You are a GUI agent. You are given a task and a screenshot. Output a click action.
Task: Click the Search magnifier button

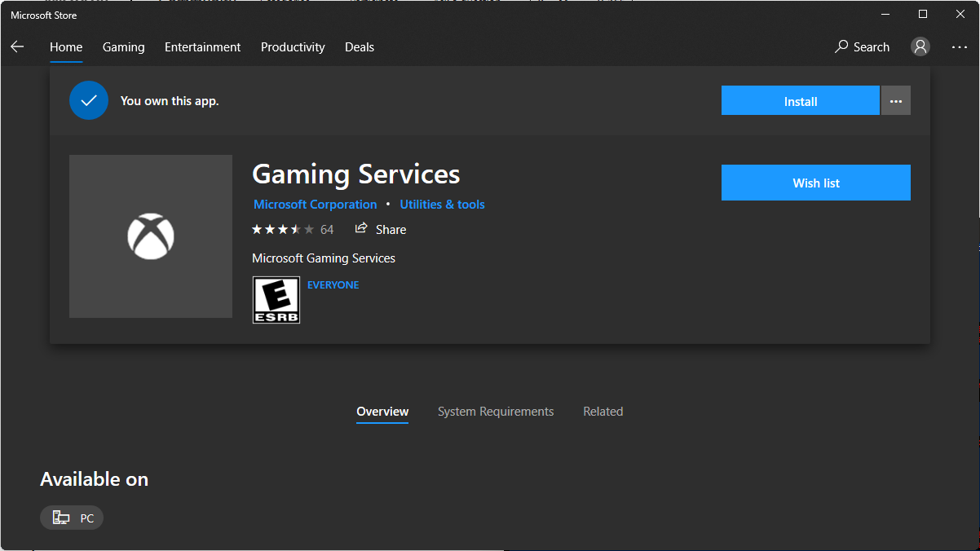pyautogui.click(x=862, y=47)
